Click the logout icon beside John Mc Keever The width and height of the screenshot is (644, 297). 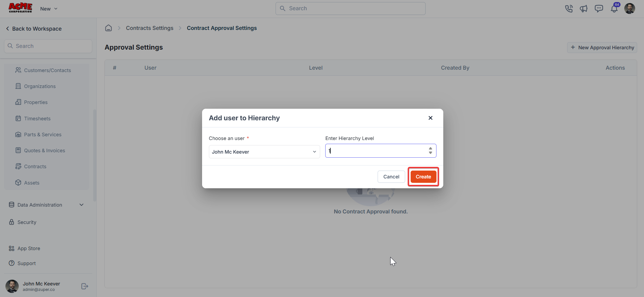85,286
